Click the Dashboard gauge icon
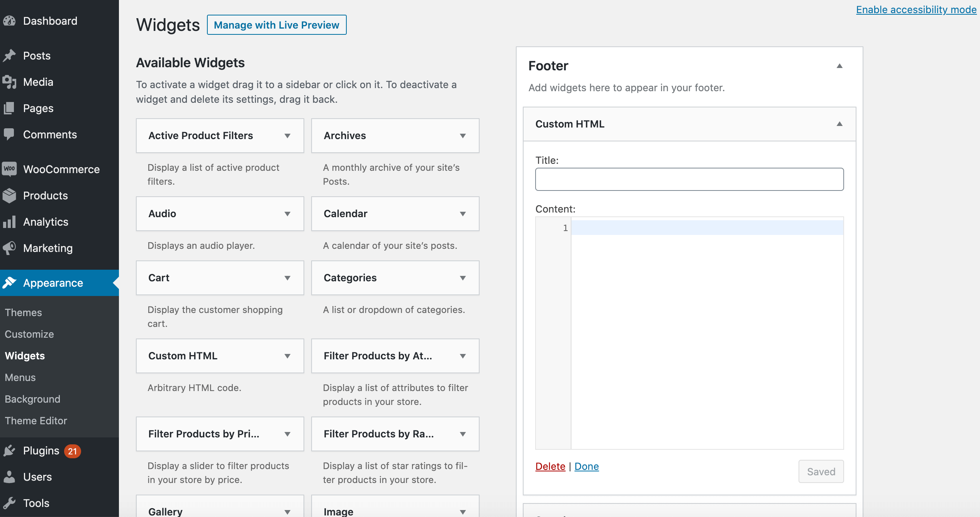This screenshot has height=517, width=980. [x=9, y=21]
